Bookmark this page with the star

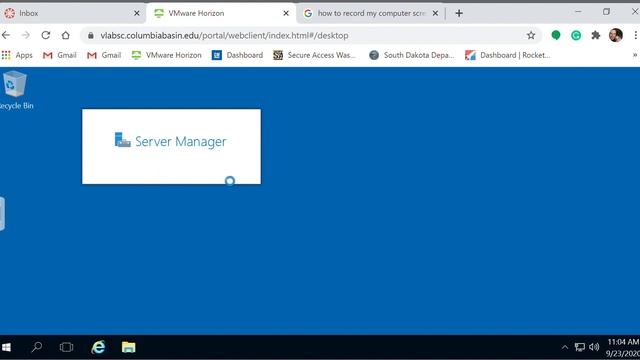531,36
